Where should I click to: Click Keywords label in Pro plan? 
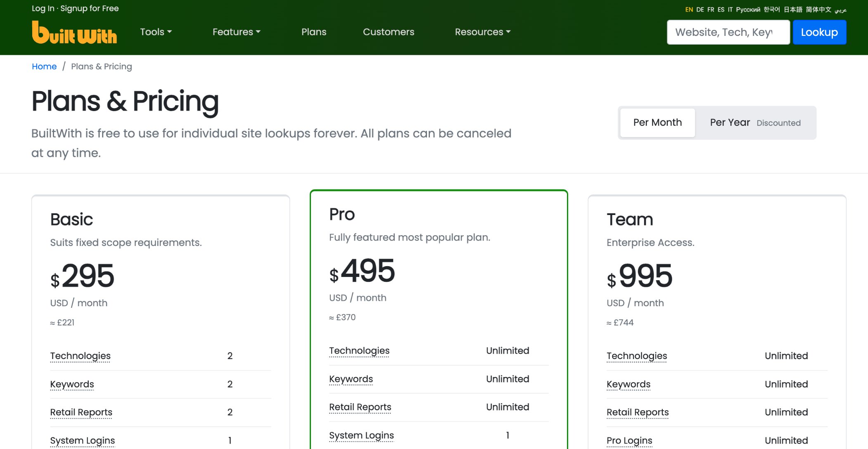coord(351,379)
